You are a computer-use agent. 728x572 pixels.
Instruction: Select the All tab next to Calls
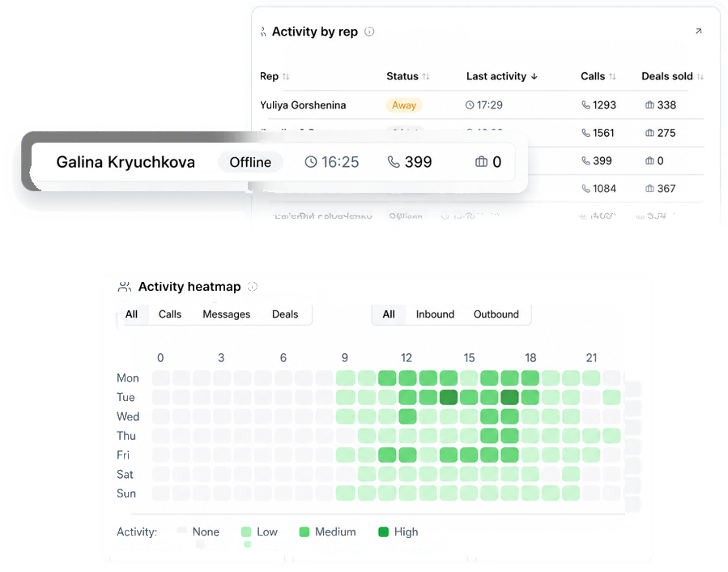click(x=131, y=314)
